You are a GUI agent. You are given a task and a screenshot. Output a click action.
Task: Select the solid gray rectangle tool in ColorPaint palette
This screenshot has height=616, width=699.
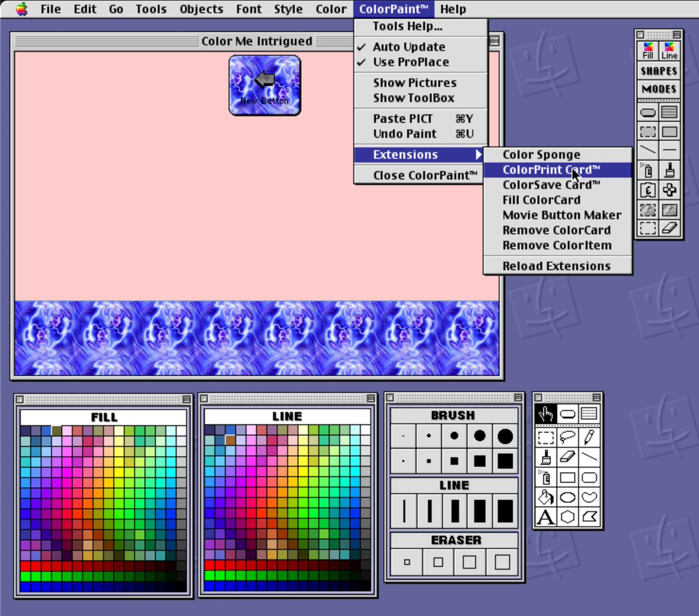pos(670,131)
